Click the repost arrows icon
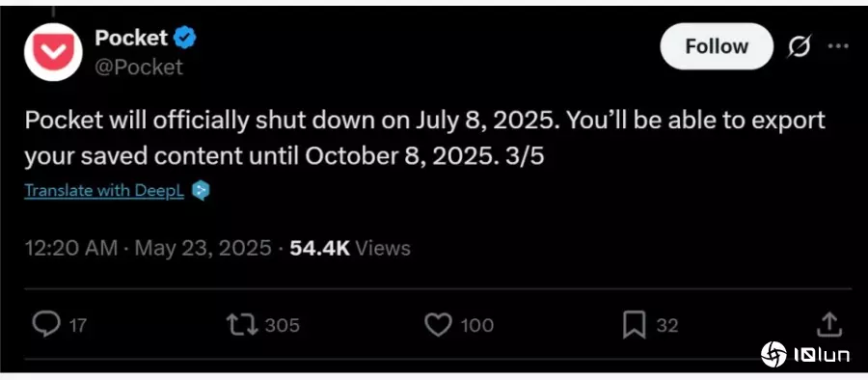 (x=242, y=325)
